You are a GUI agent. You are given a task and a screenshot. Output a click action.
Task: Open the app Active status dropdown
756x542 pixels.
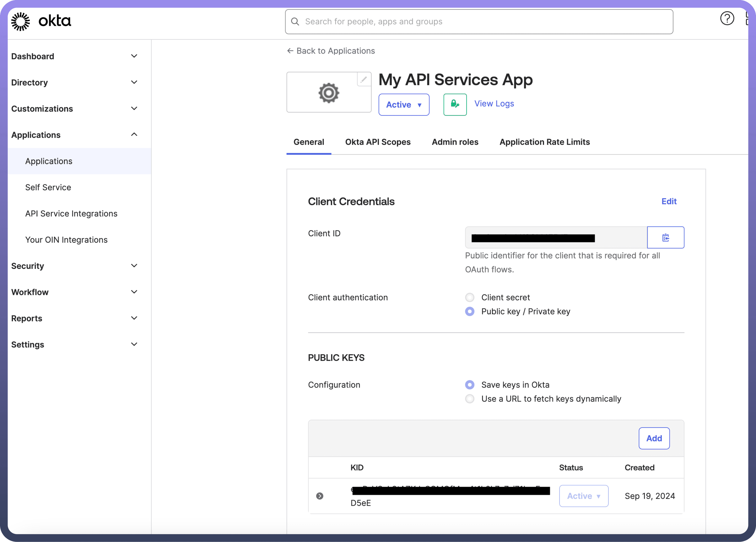point(404,105)
